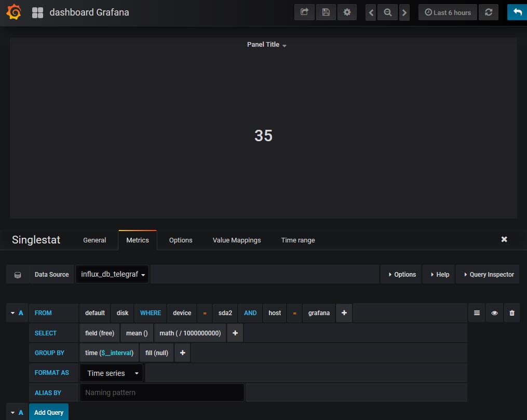The height and width of the screenshot is (420, 527).
Task: Open the Panel Title dropdown menu
Action: [266, 45]
